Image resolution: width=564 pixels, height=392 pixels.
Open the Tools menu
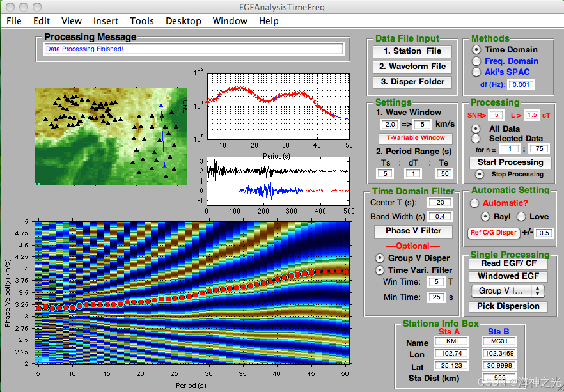142,21
